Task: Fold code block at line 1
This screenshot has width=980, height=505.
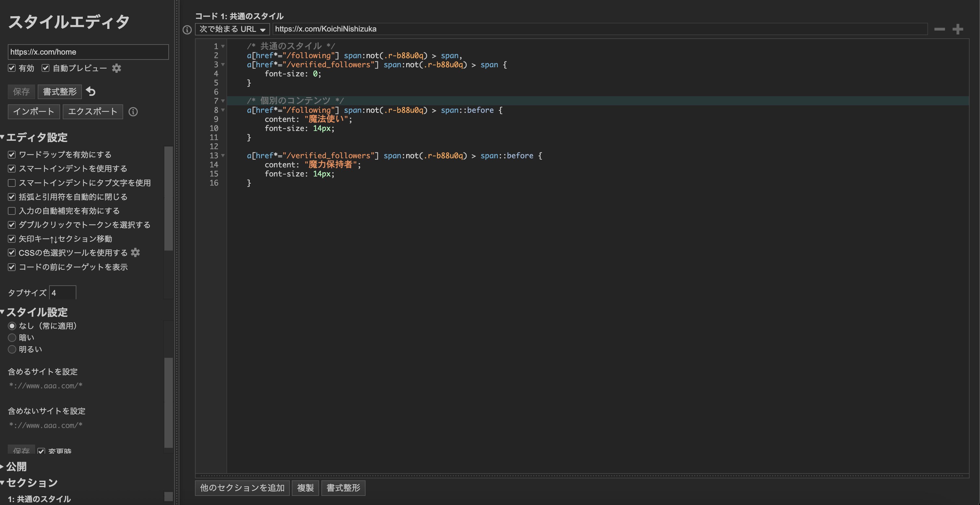Action: point(223,46)
